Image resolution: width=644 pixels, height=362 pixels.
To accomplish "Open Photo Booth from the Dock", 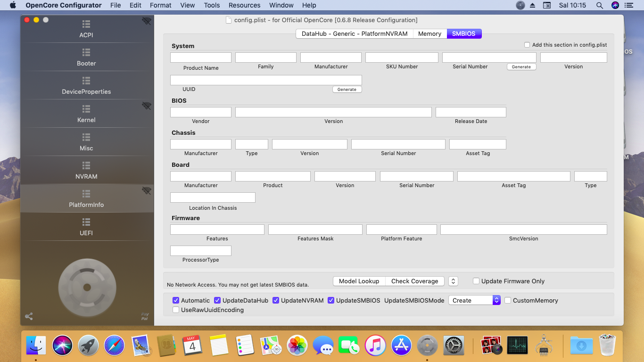I will 491,346.
